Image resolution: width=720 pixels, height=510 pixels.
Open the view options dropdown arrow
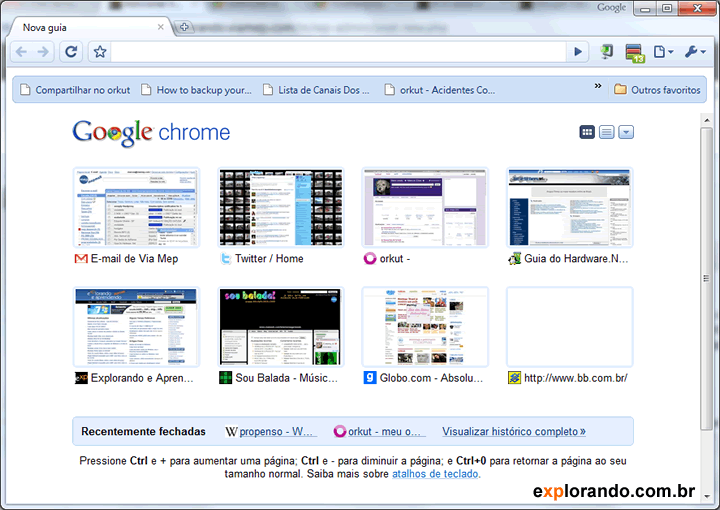tap(626, 132)
